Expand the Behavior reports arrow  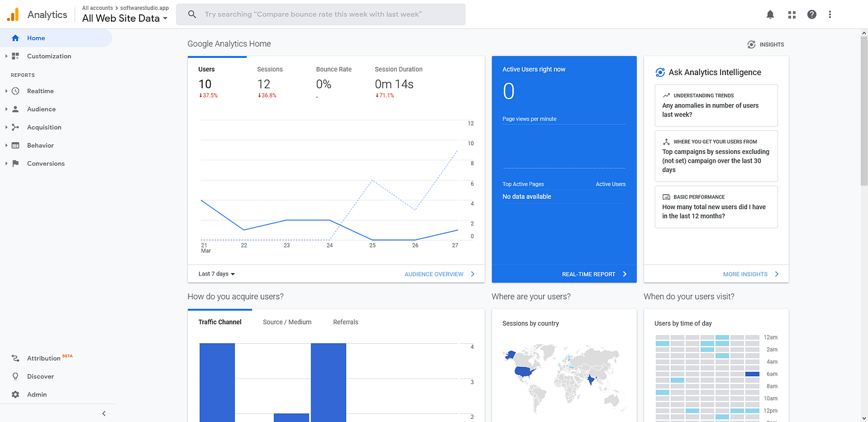[x=6, y=145]
